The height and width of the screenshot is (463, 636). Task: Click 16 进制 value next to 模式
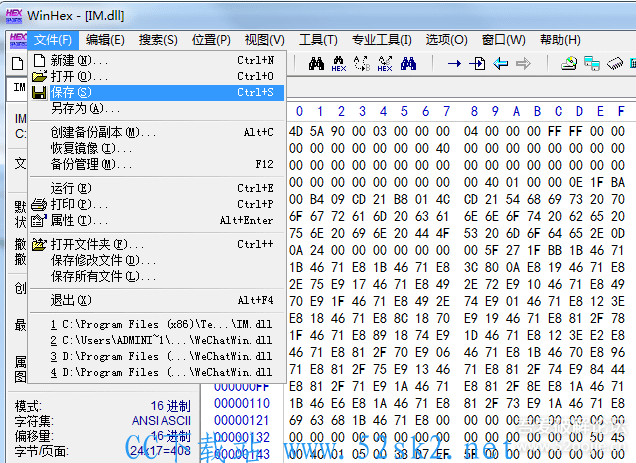pos(170,406)
